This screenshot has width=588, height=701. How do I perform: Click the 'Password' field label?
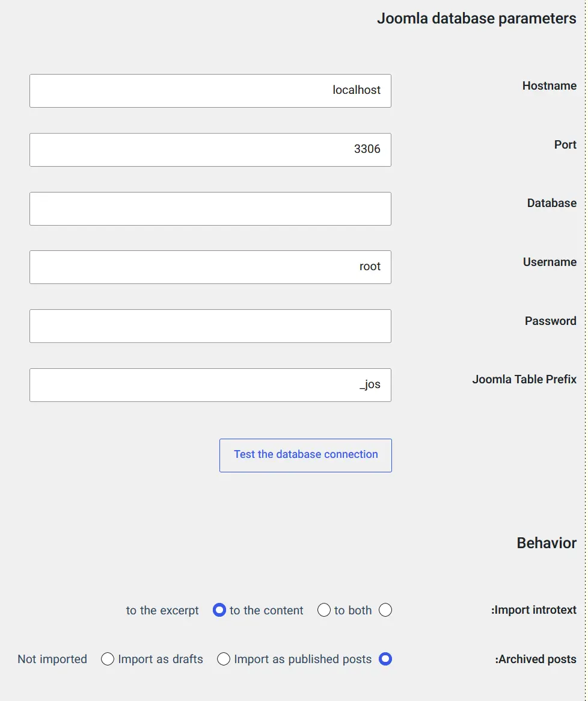(551, 321)
